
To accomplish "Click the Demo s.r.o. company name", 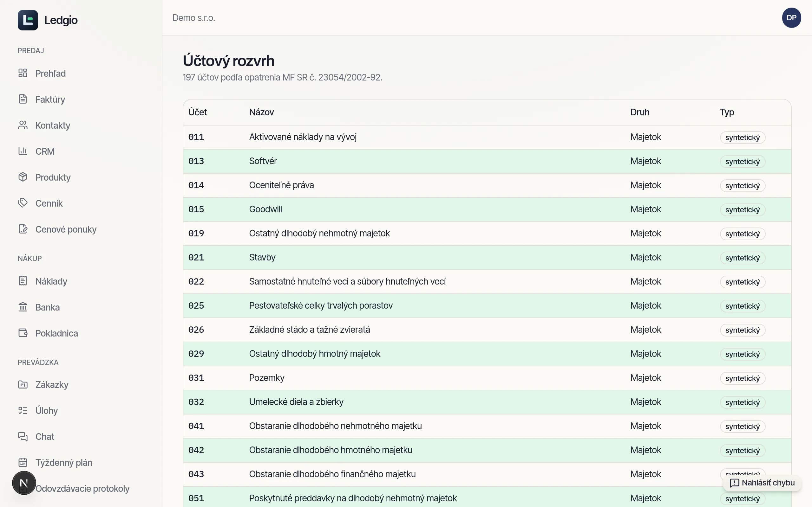I will click(x=193, y=18).
